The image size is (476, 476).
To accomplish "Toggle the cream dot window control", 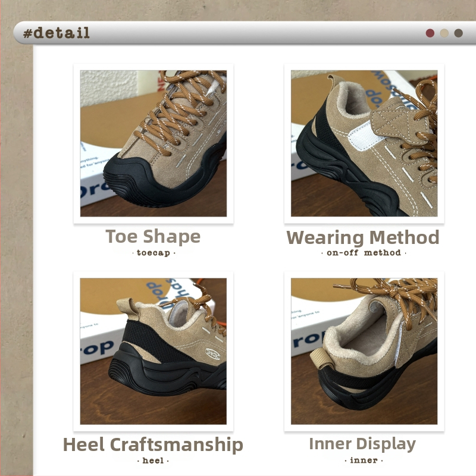I will [x=444, y=33].
